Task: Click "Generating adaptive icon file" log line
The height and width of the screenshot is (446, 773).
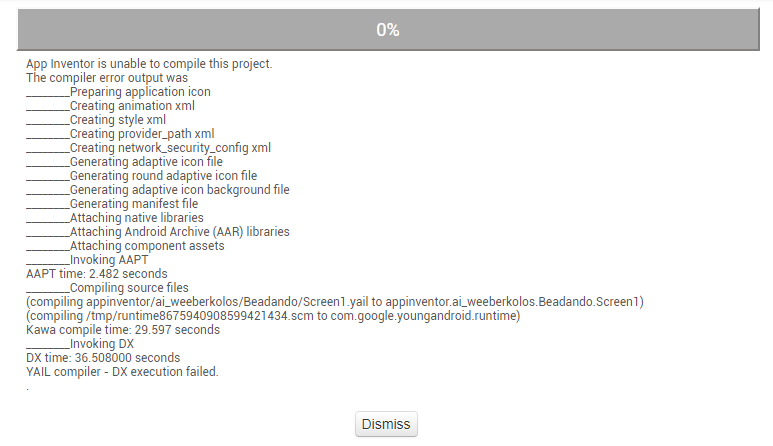Action: [146, 162]
